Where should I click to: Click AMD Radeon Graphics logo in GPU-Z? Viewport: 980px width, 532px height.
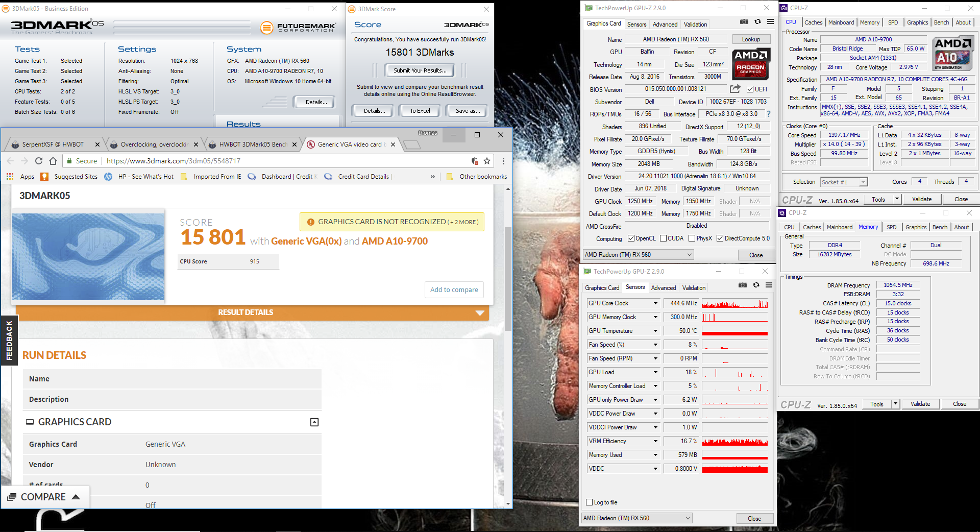coord(750,63)
